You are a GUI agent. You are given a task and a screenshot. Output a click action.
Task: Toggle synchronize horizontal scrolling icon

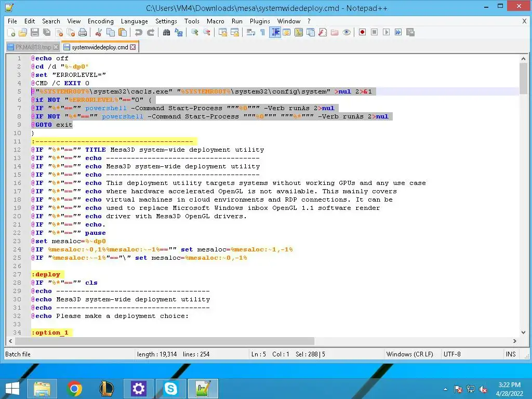pos(234,32)
